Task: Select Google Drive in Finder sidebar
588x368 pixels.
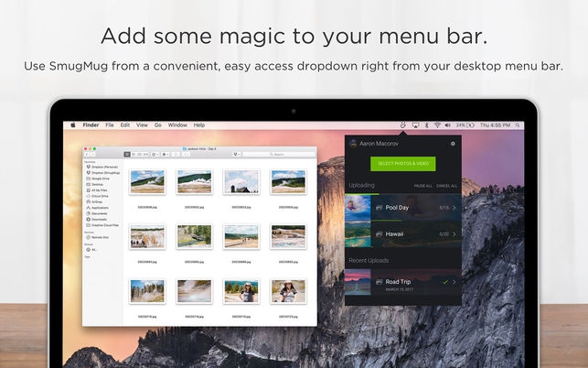Action: coord(98,179)
